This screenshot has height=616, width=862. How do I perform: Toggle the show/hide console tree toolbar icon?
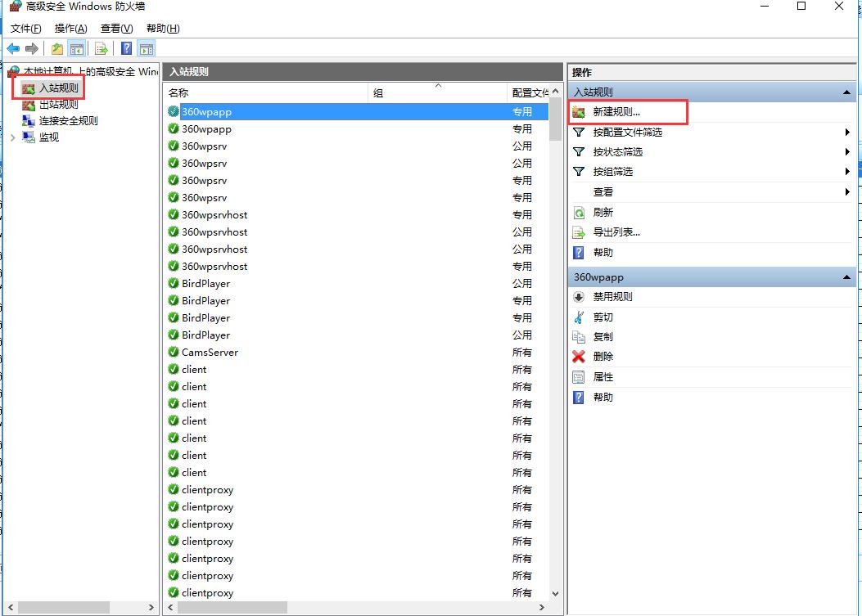76,49
